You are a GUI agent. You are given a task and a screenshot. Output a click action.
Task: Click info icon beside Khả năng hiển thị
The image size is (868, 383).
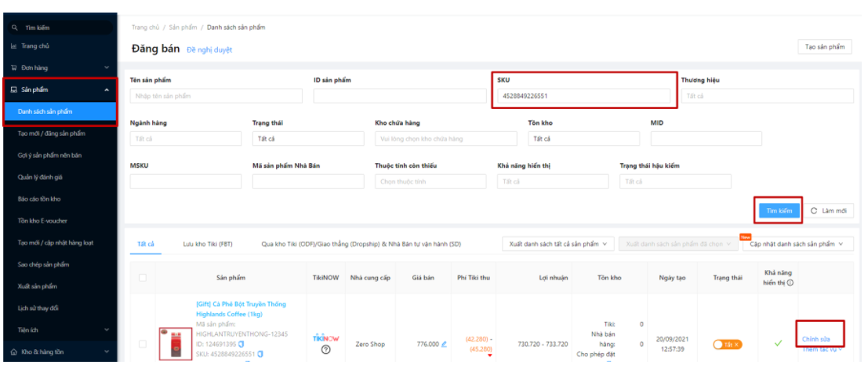coord(790,283)
